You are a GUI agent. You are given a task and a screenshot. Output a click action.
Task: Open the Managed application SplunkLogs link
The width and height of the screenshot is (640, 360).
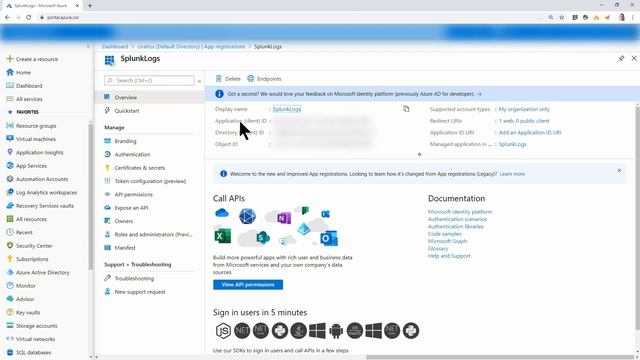pos(513,144)
